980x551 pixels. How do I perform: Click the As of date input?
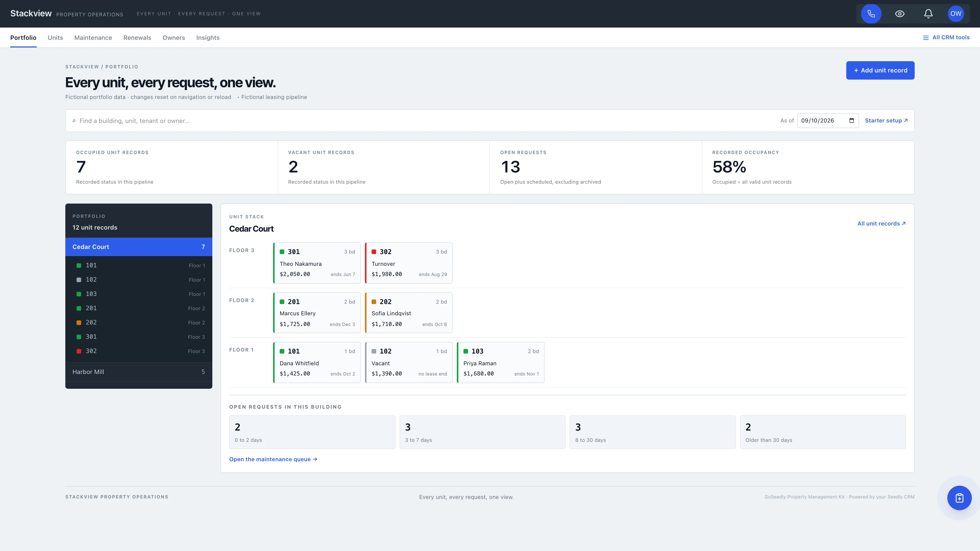(x=828, y=121)
